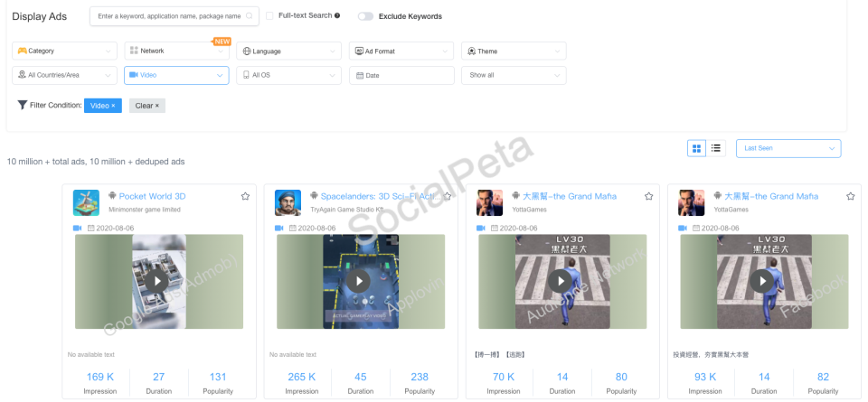Screen dimensions: 868x402
Task: Open Grand Mafia title link on 70 K card
Action: coord(570,196)
